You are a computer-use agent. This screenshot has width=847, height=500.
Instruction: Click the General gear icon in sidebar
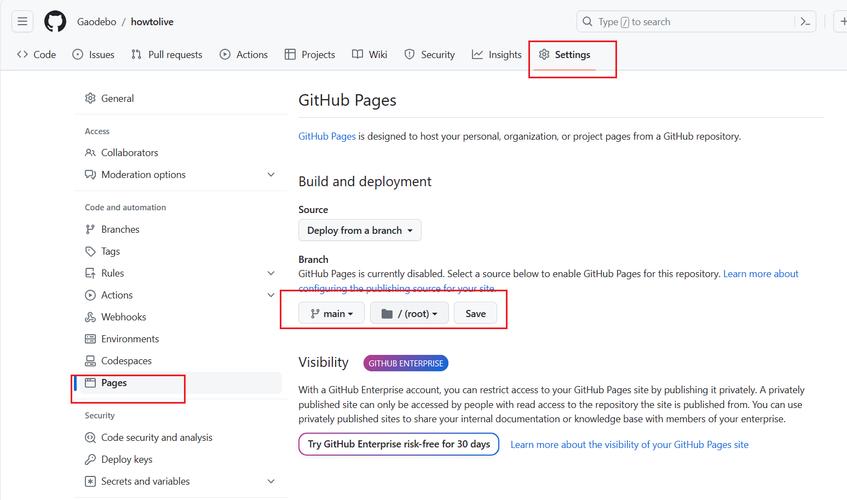point(90,98)
